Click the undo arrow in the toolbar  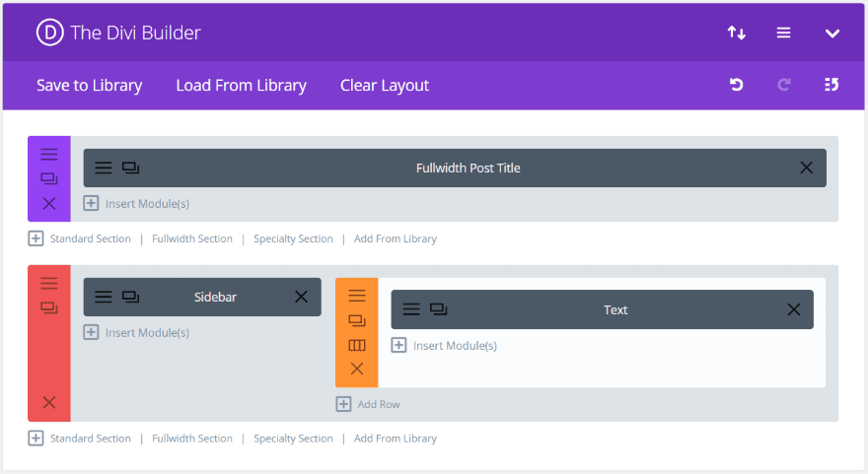[x=736, y=86]
